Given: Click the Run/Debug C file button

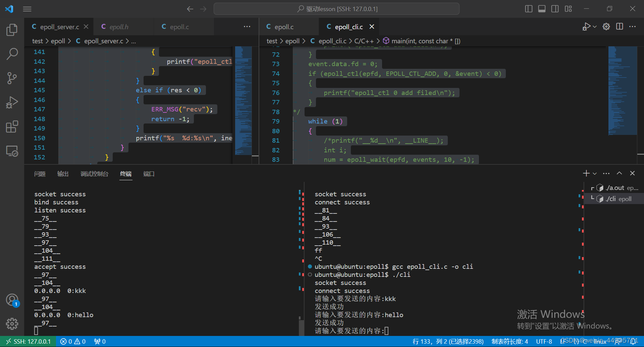Looking at the screenshot, I should pyautogui.click(x=586, y=27).
